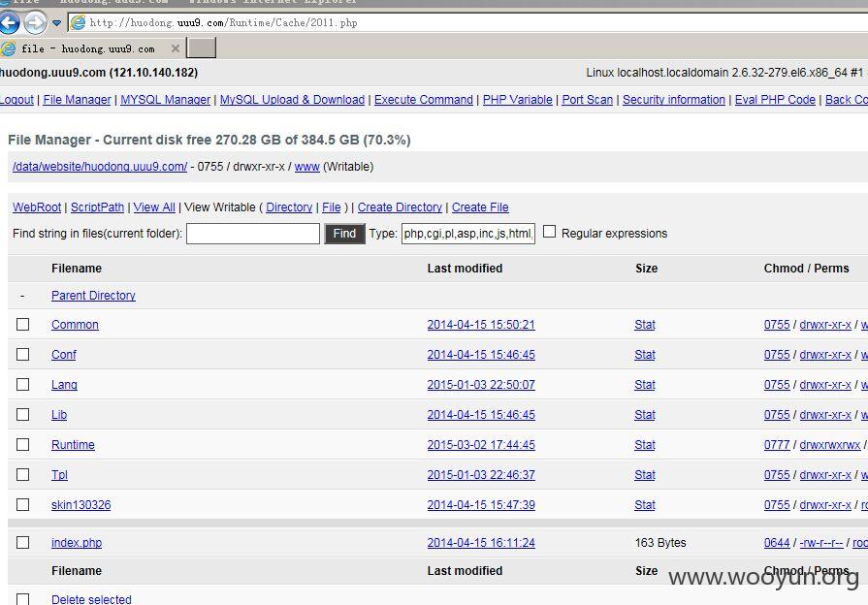
Task: Go to WebRoot
Action: pyautogui.click(x=37, y=207)
